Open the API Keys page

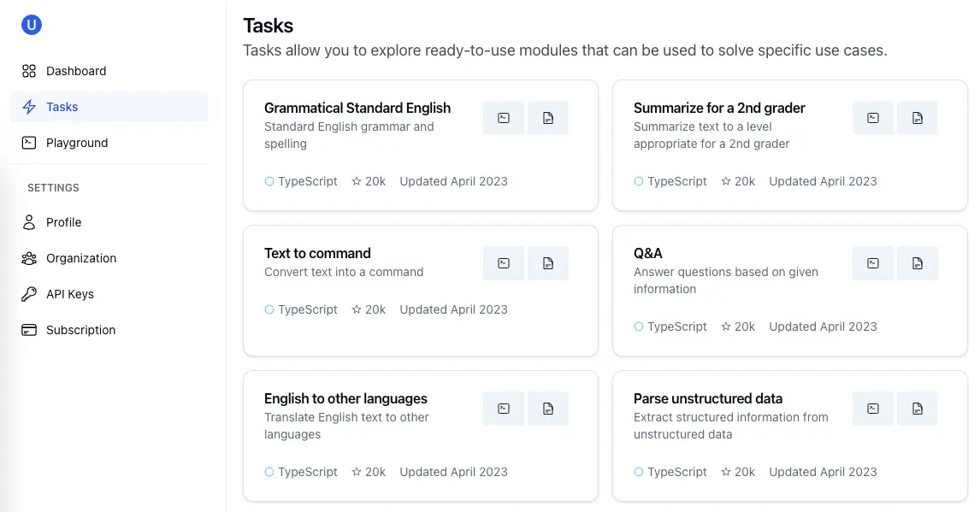(70, 294)
